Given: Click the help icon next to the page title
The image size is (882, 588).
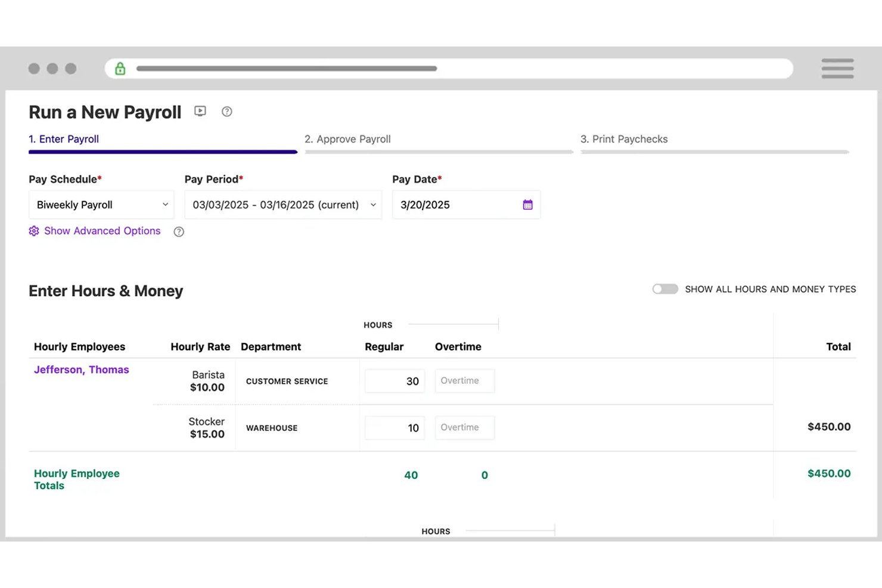Looking at the screenshot, I should [x=226, y=111].
